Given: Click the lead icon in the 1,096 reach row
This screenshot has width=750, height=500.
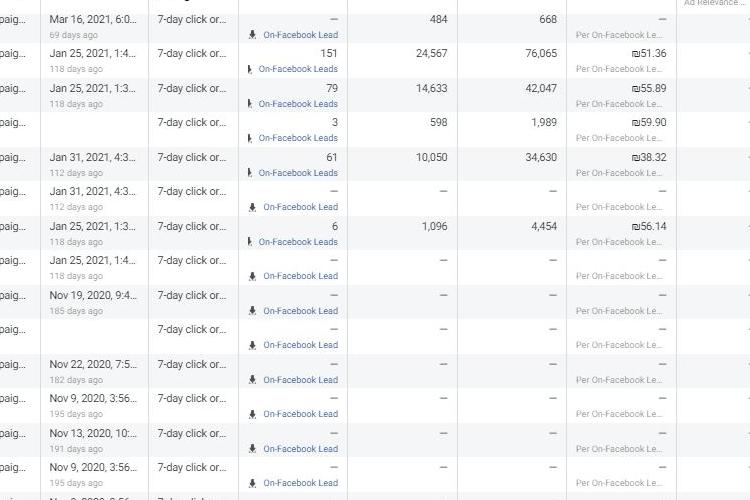Looking at the screenshot, I should 250,242.
